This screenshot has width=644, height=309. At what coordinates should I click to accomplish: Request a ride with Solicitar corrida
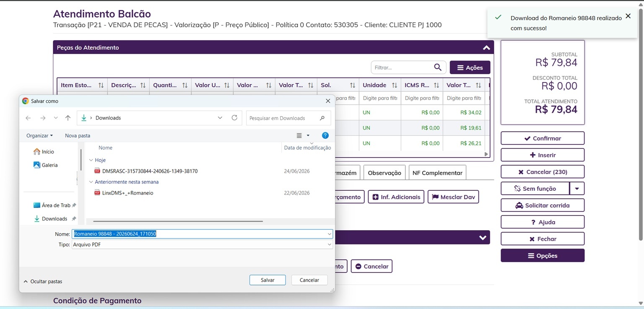543,205
